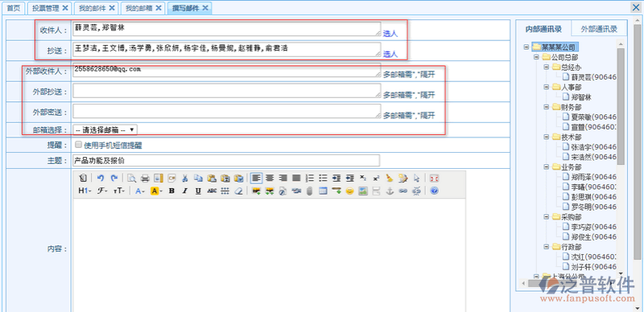Switch to the 我的邮箱 tab
This screenshot has height=312, width=644.
[x=138, y=8]
